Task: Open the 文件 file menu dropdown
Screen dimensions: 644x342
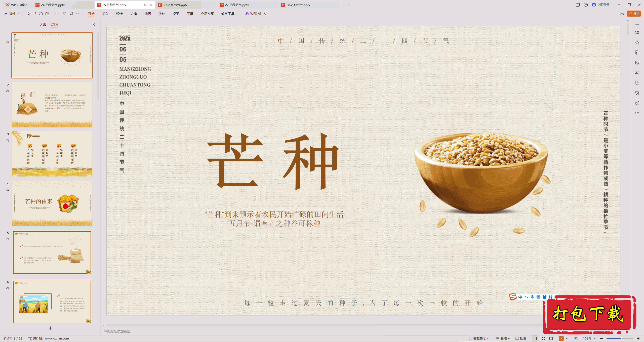Action: pyautogui.click(x=12, y=14)
